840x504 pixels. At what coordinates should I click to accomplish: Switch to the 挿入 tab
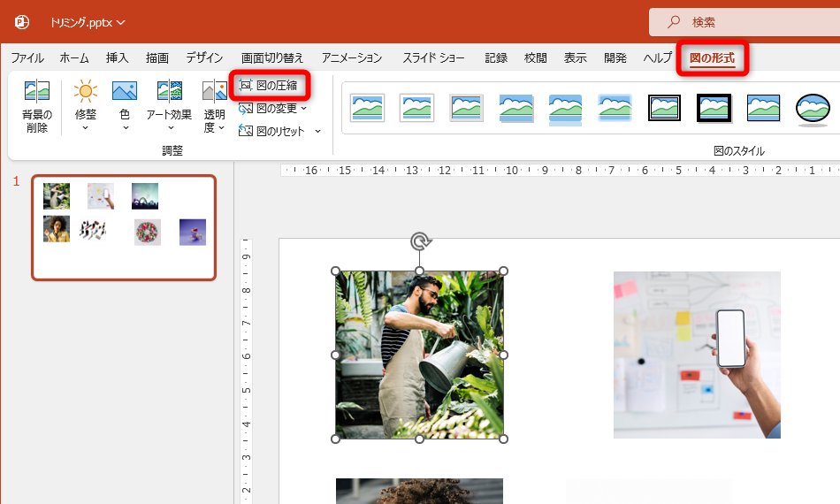point(118,57)
